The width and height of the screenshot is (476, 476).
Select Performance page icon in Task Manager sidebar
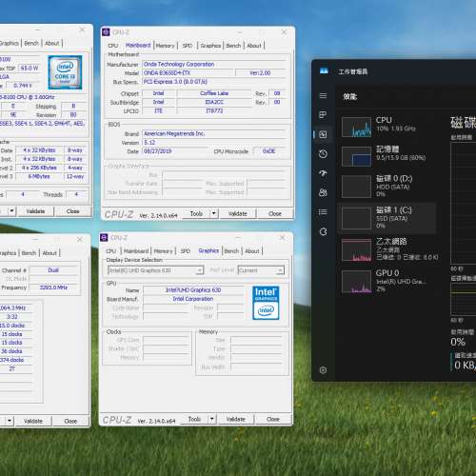(323, 134)
